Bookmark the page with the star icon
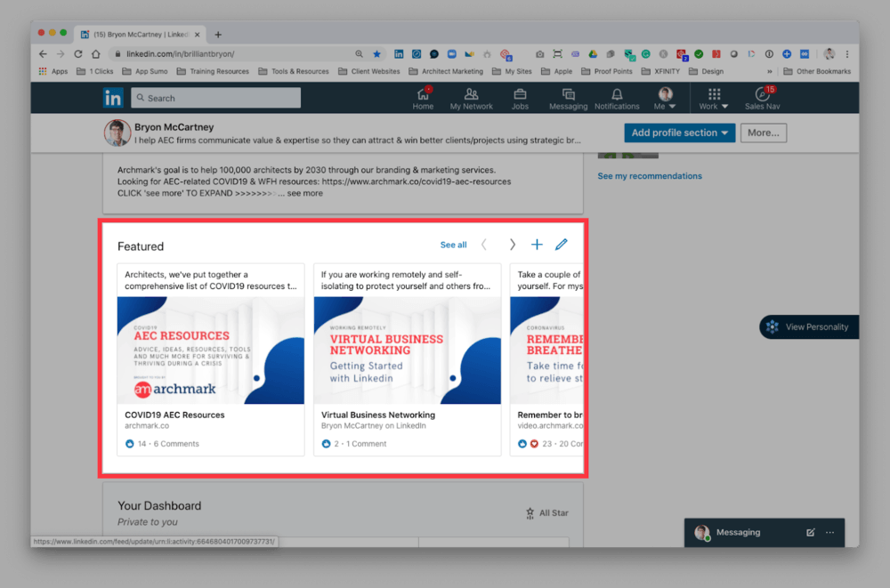The height and width of the screenshot is (588, 890). 376,54
